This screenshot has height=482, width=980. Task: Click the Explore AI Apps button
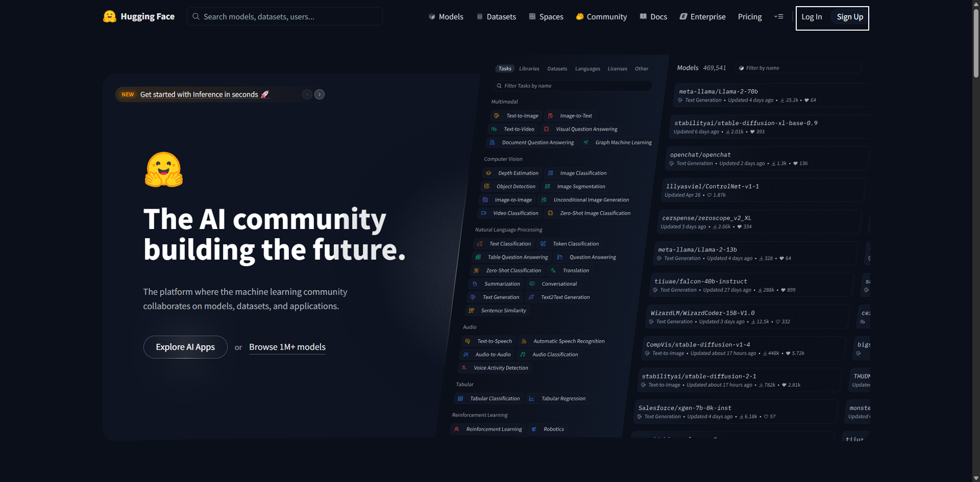coord(185,347)
